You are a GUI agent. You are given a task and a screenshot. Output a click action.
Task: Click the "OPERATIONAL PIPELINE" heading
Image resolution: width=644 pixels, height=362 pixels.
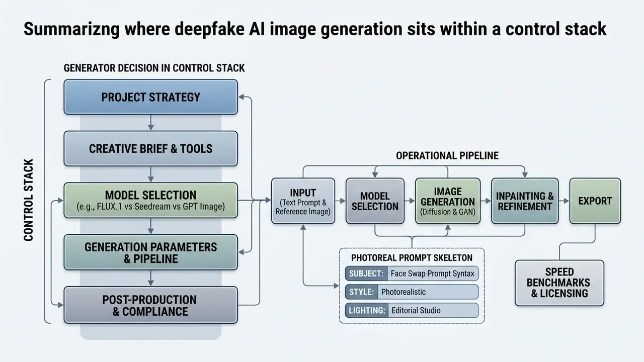pyautogui.click(x=447, y=156)
